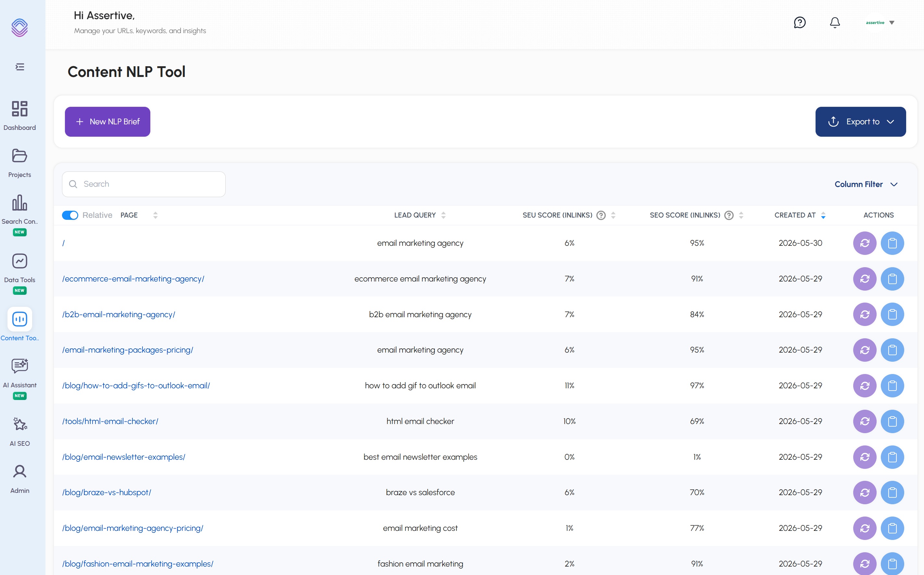
Task: Copy brief for email-marketing-packages-pricing row
Action: click(892, 350)
